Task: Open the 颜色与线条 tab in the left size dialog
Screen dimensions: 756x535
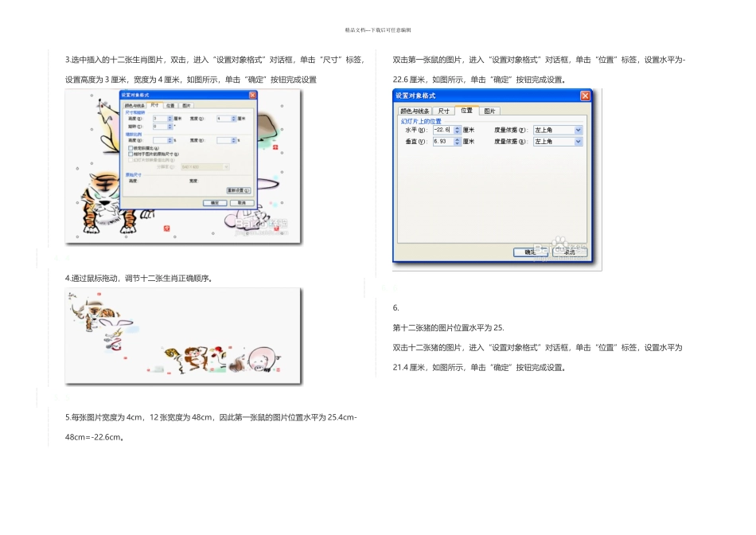Action: coord(134,106)
